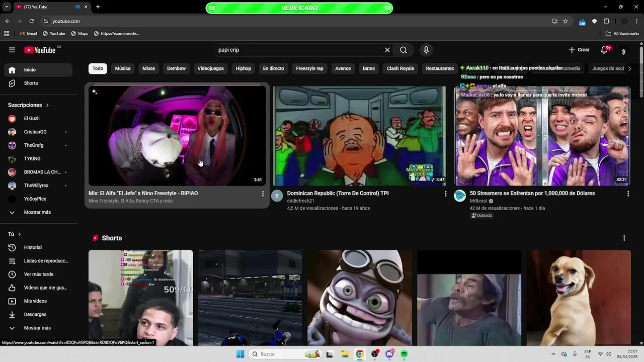Select the Música filter chip
Screen dimensions: 644x362
click(x=123, y=68)
